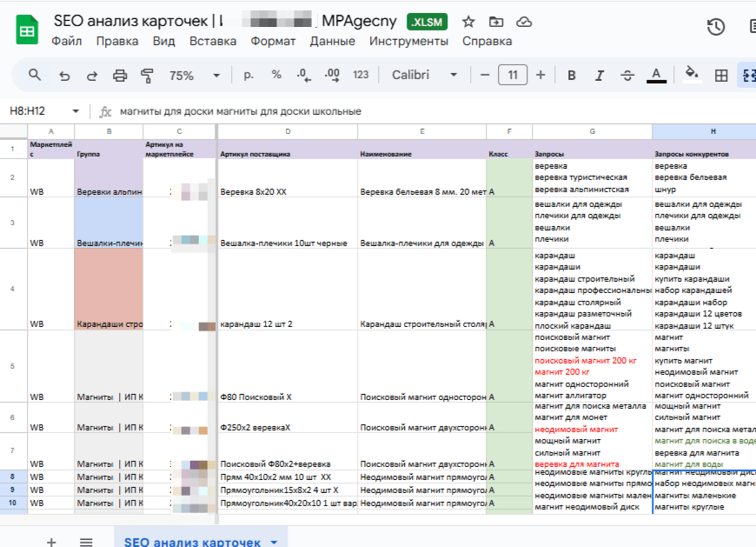This screenshot has width=756, height=547.
Task: Open the borders tool
Action: tap(721, 76)
